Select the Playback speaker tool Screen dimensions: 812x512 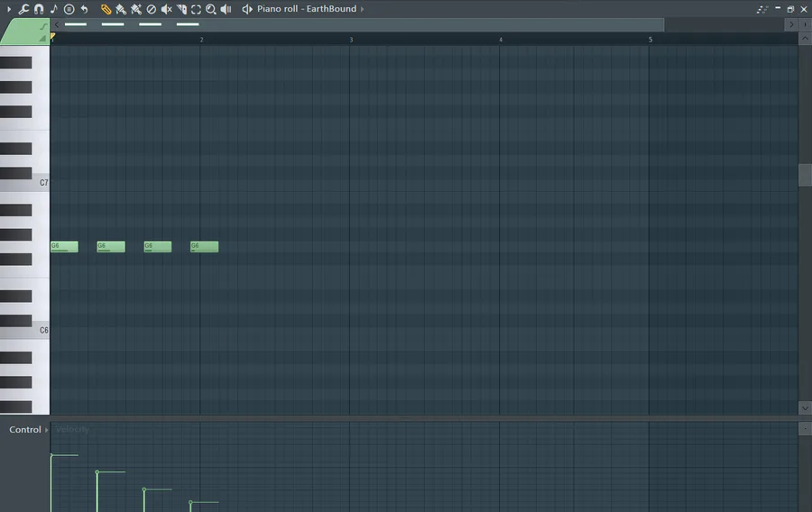226,9
